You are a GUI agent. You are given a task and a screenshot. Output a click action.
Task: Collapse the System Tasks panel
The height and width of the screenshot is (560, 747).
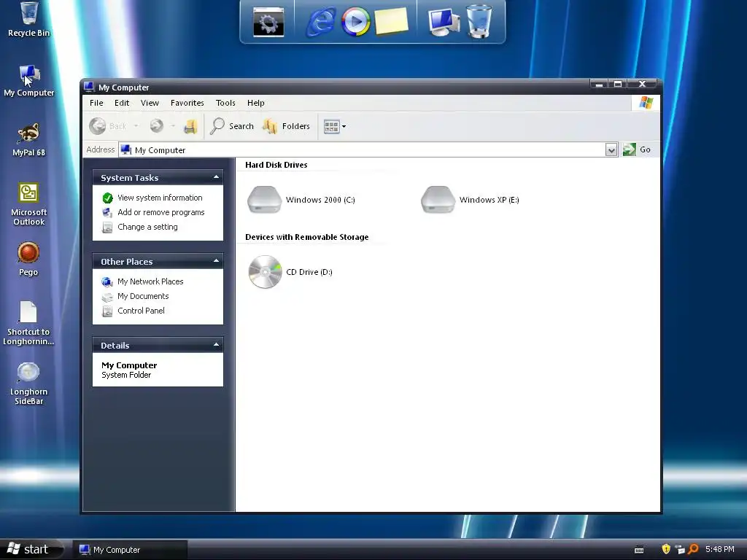216,177
